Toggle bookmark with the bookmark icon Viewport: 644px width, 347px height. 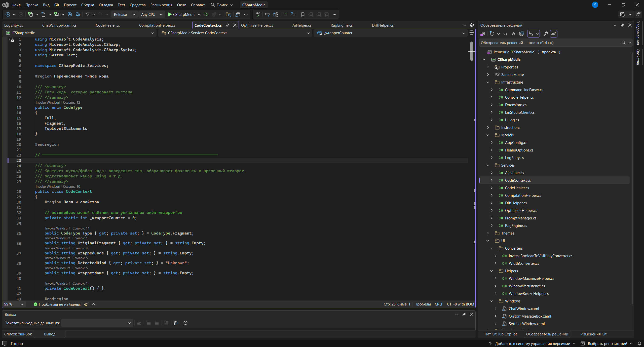pyautogui.click(x=302, y=14)
